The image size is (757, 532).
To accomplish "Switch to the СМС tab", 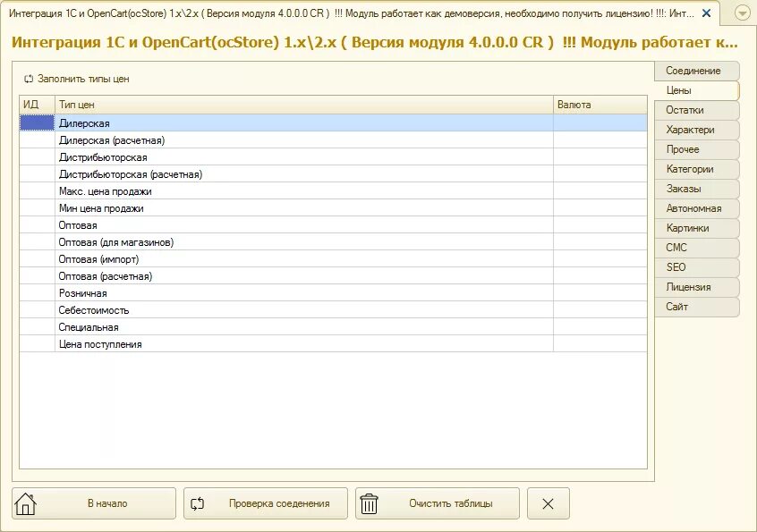I will [x=696, y=248].
